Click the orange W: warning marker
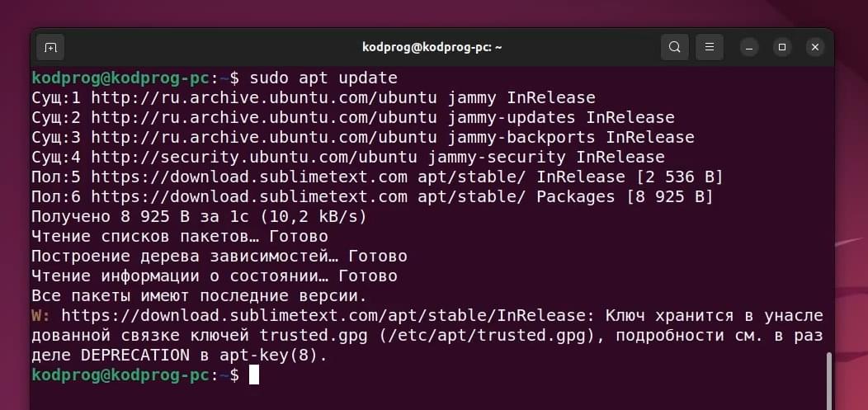Image resolution: width=868 pixels, height=410 pixels. pyautogui.click(x=41, y=316)
